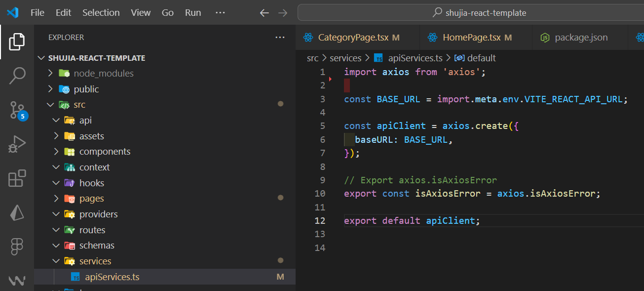Screen dimensions: 644x291
Task: Click 'src' in the breadcrumb path
Action: 313,58
